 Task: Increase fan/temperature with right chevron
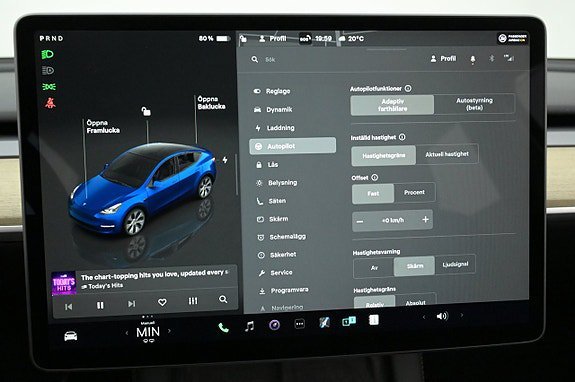(169, 331)
